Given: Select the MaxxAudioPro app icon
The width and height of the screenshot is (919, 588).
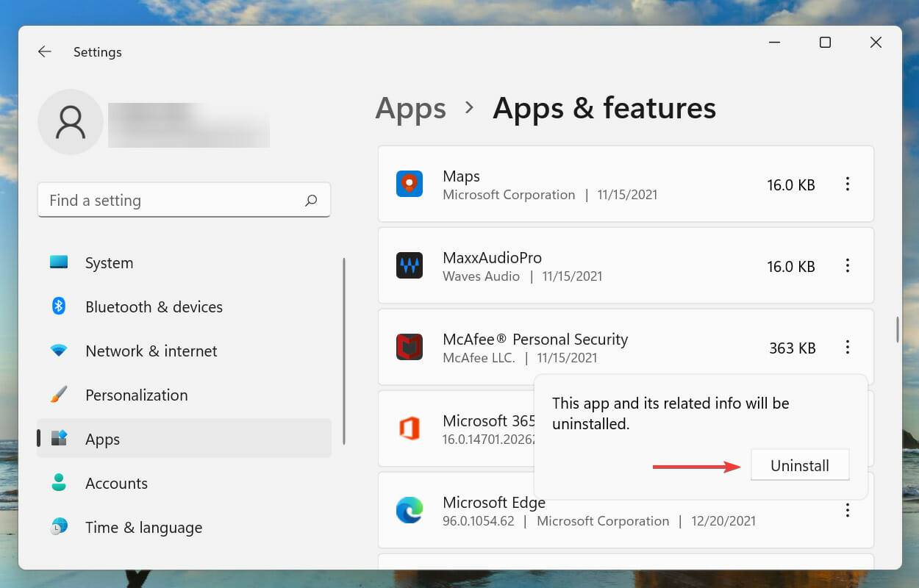Looking at the screenshot, I should pyautogui.click(x=410, y=265).
